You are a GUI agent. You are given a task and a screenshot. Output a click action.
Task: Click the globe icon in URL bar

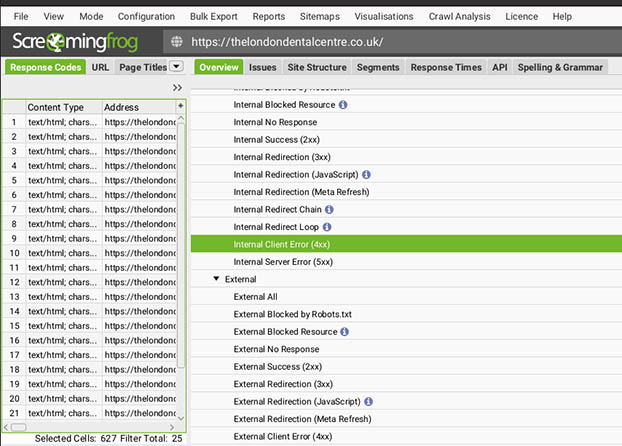coord(178,42)
